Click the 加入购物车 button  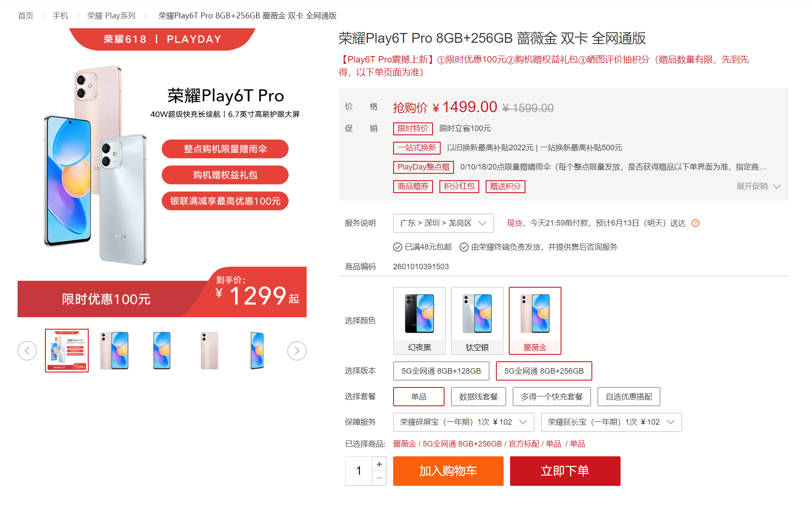(x=448, y=471)
